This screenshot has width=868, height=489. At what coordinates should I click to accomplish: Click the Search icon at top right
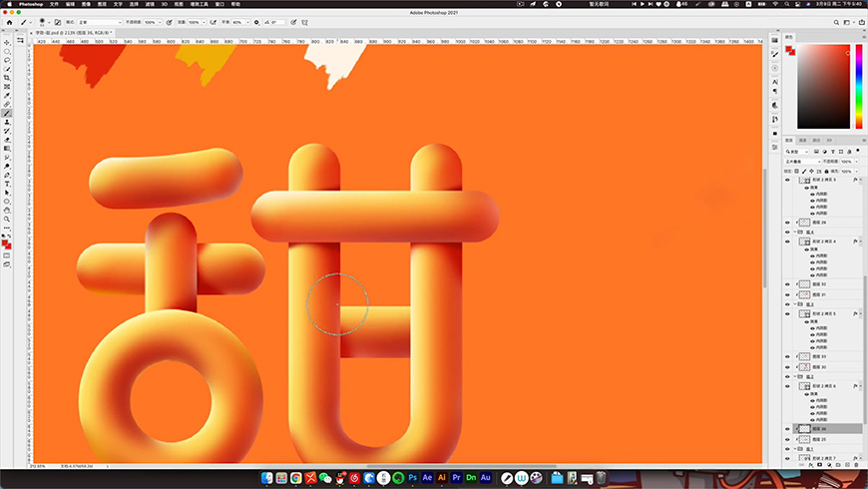(836, 23)
